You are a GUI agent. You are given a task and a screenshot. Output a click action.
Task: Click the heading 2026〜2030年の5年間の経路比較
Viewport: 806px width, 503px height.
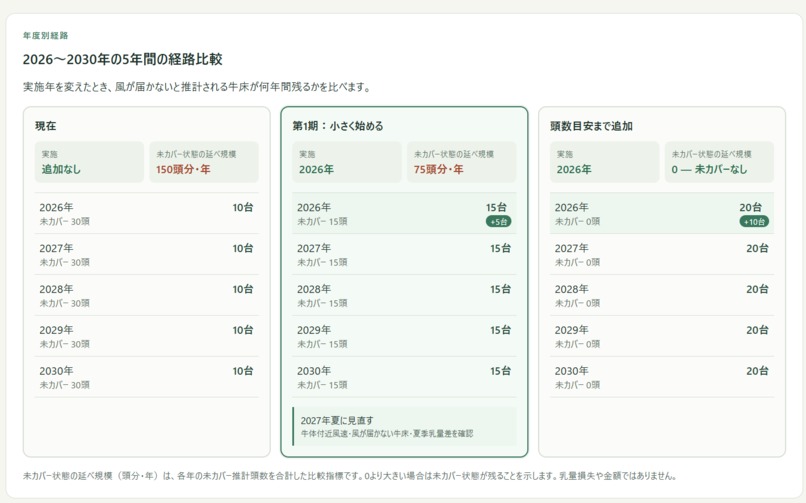point(122,59)
